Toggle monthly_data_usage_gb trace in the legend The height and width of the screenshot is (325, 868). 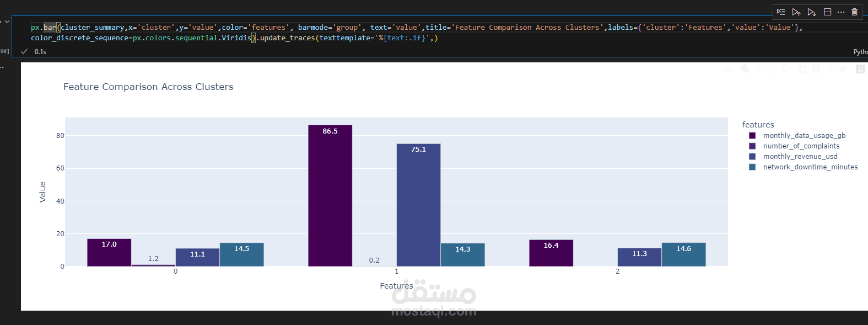tap(804, 136)
